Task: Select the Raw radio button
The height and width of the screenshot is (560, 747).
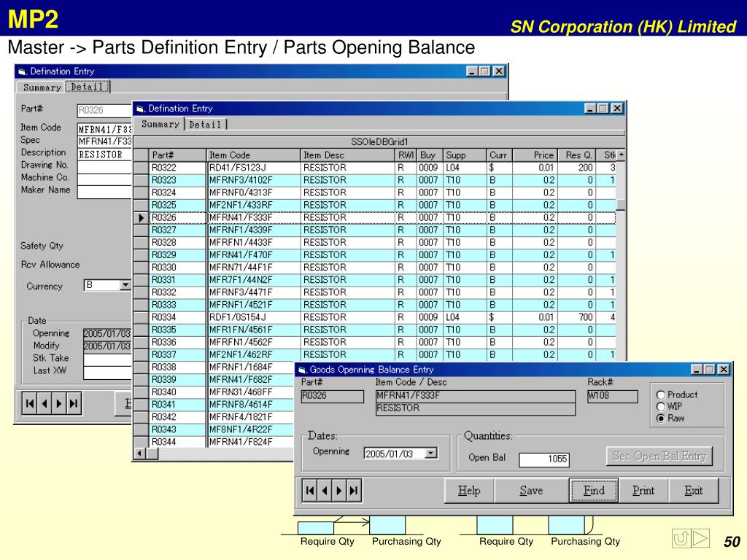Action: click(x=661, y=419)
